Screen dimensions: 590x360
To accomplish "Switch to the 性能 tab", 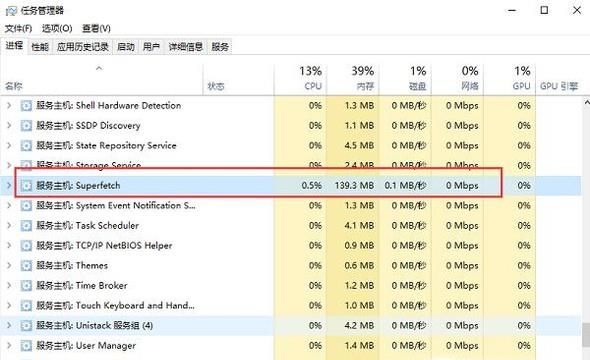I will click(x=40, y=47).
